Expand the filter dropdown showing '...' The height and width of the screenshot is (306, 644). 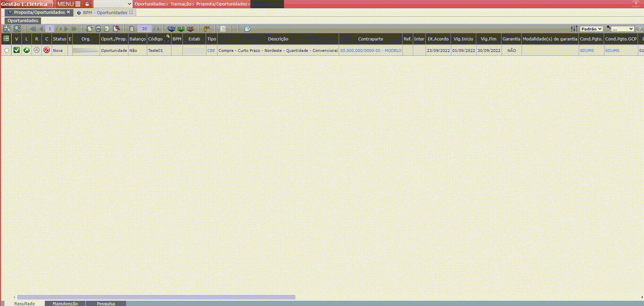(622, 29)
